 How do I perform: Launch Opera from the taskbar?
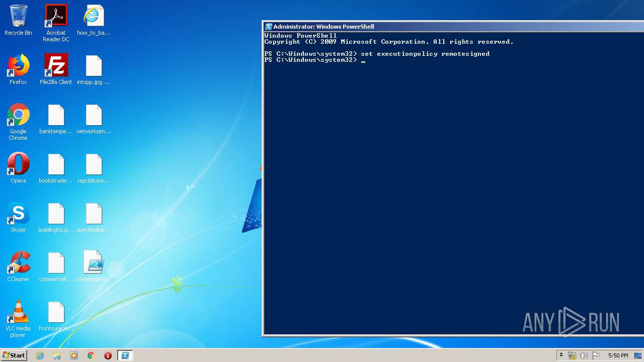click(x=108, y=355)
